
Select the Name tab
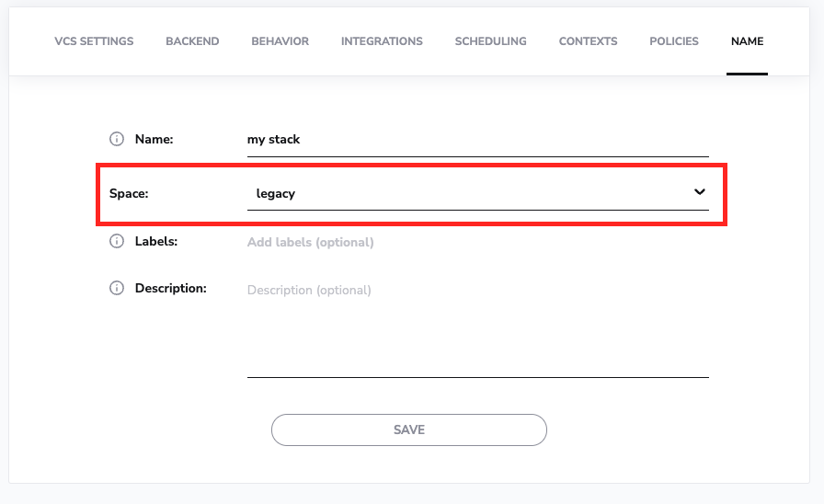[x=747, y=41]
